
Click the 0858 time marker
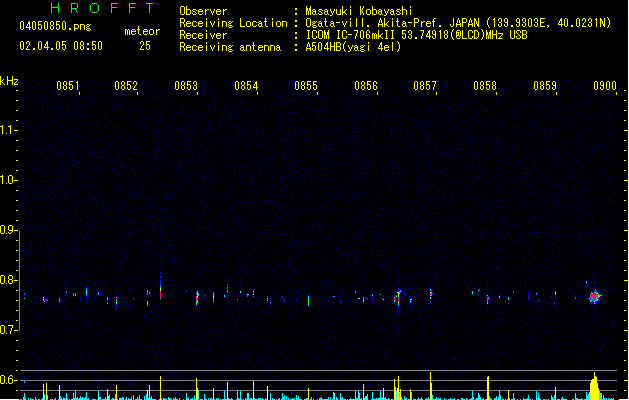tap(485, 86)
